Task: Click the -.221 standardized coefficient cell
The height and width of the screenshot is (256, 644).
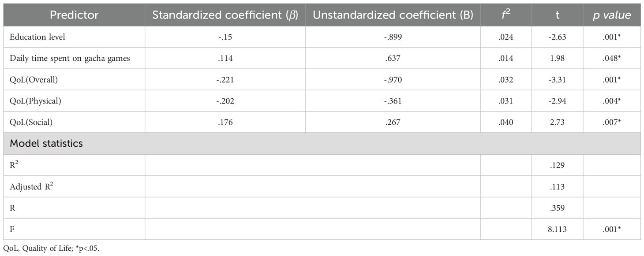Action: pyautogui.click(x=225, y=80)
